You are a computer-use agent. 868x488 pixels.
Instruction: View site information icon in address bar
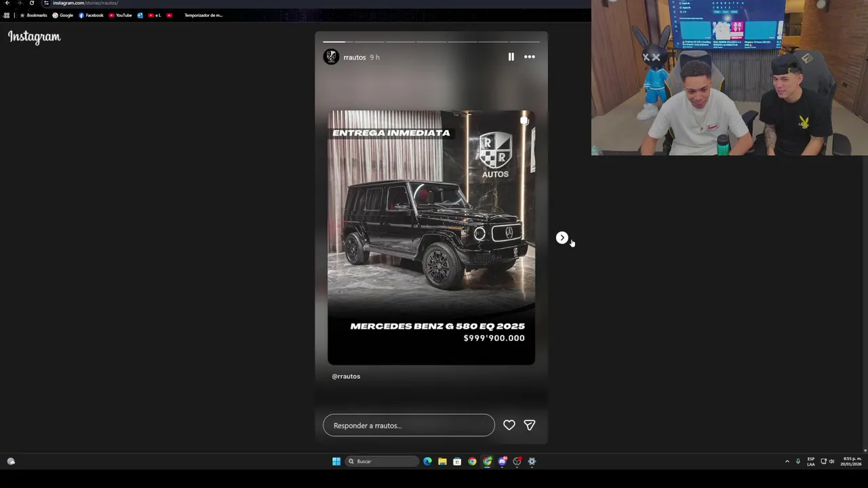46,3
